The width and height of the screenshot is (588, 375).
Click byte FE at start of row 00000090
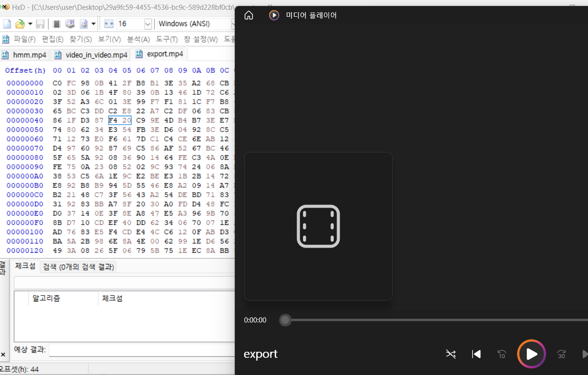[x=57, y=167]
